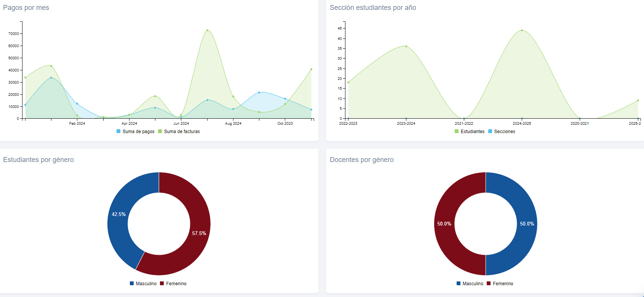This screenshot has width=644, height=297.
Task: Click the Estudiantes legend swatch
Action: 457,131
